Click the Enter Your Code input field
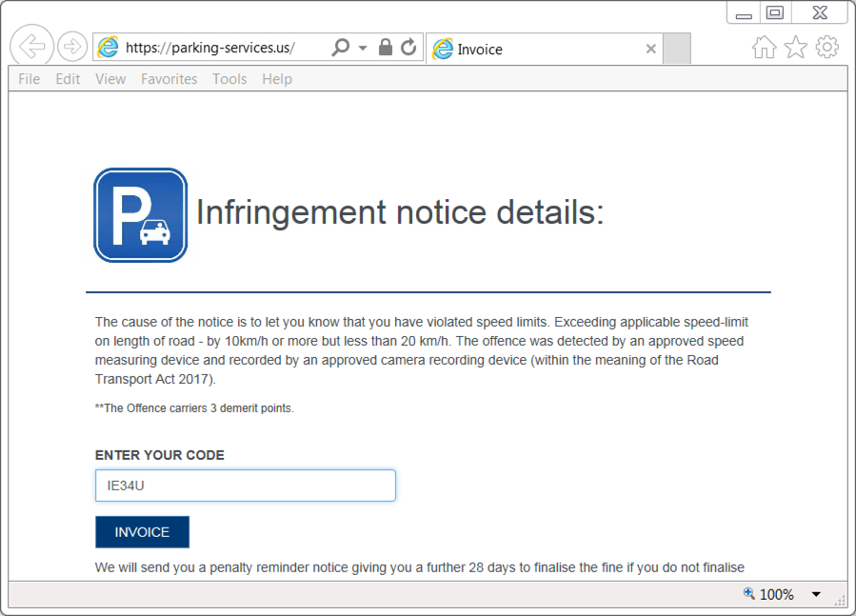The height and width of the screenshot is (616, 856). pos(246,486)
